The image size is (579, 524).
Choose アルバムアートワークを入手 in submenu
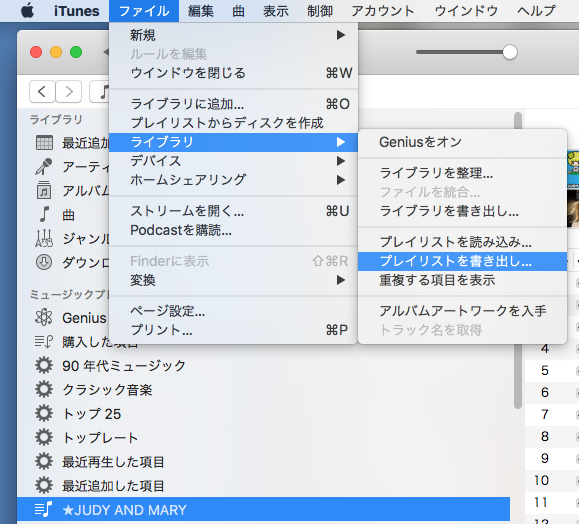(x=462, y=311)
